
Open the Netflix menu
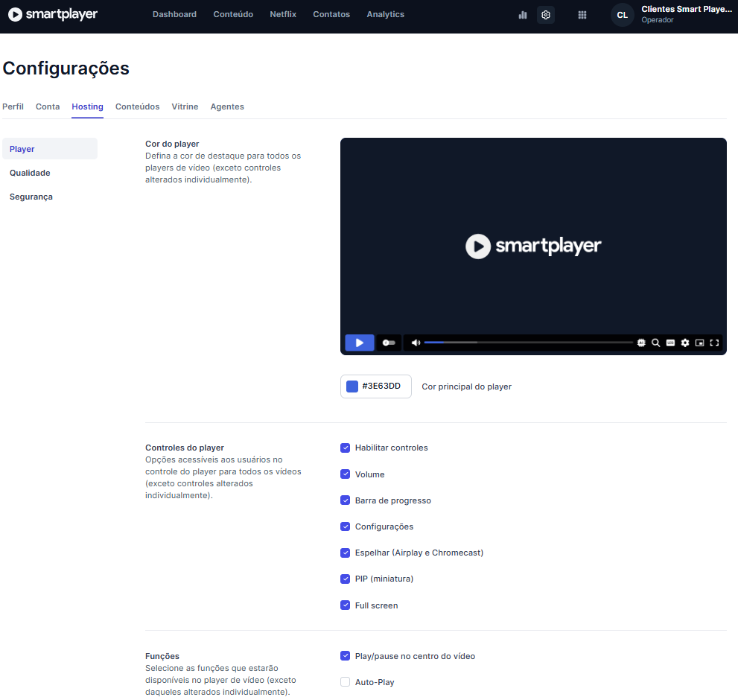283,14
